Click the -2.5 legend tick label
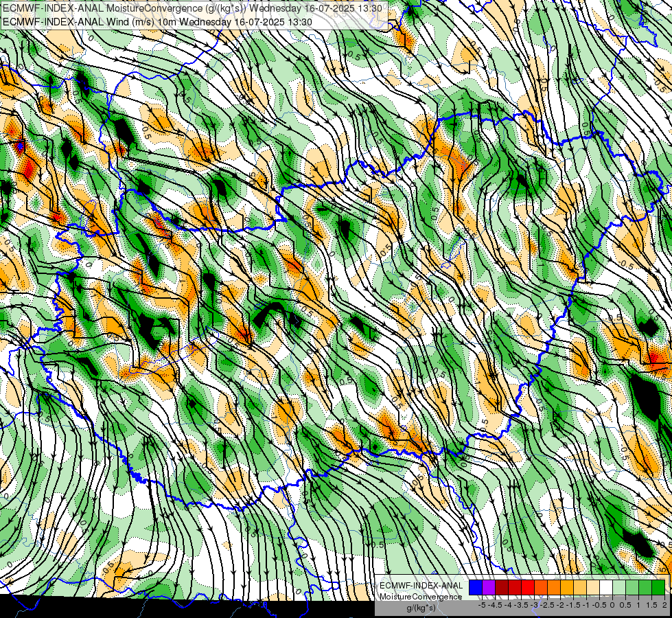Image resolution: width=672 pixels, height=618 pixels. [x=547, y=605]
